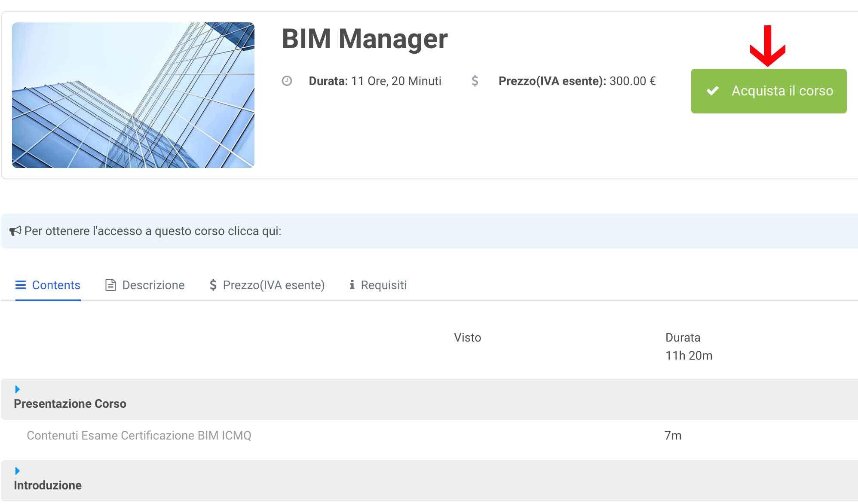Click the Presentazione Corso section header
The image size is (858, 504).
pyautogui.click(x=70, y=403)
